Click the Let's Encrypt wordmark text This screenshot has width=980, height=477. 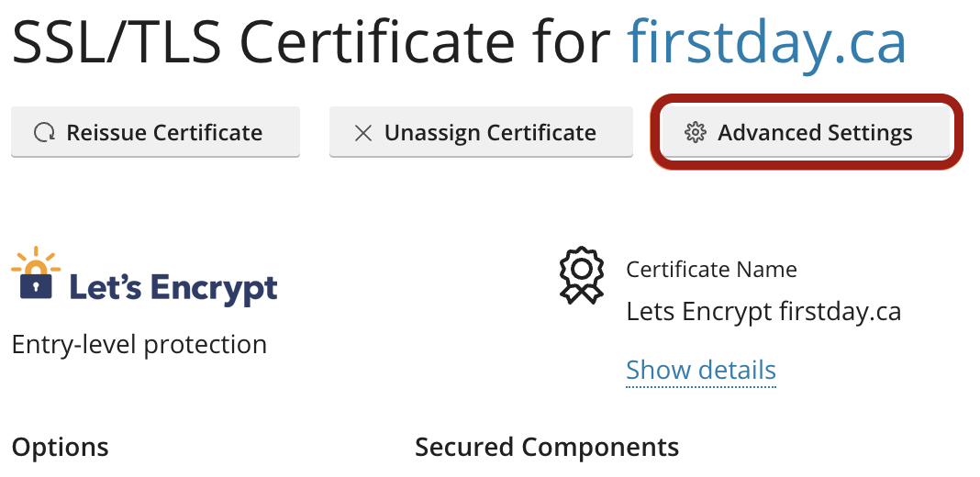173,288
